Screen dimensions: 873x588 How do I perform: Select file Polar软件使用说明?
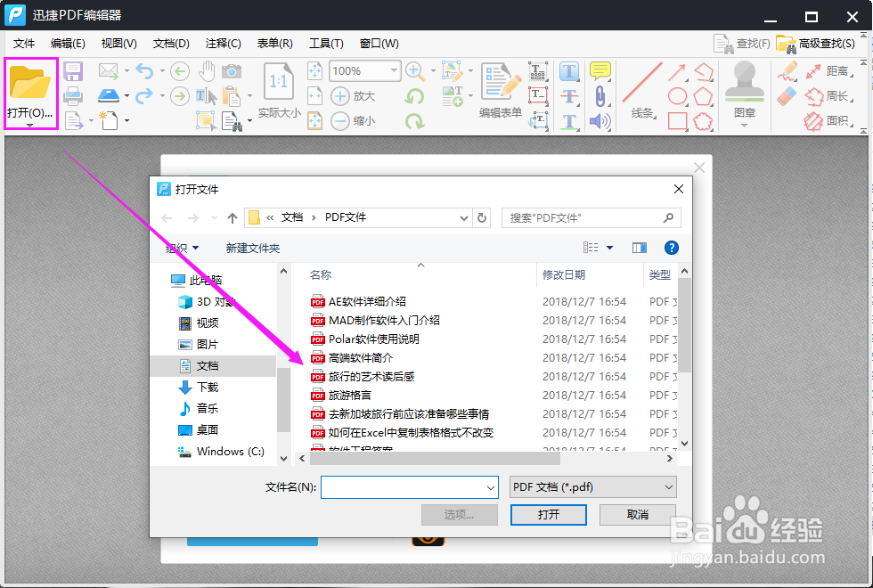coord(373,339)
